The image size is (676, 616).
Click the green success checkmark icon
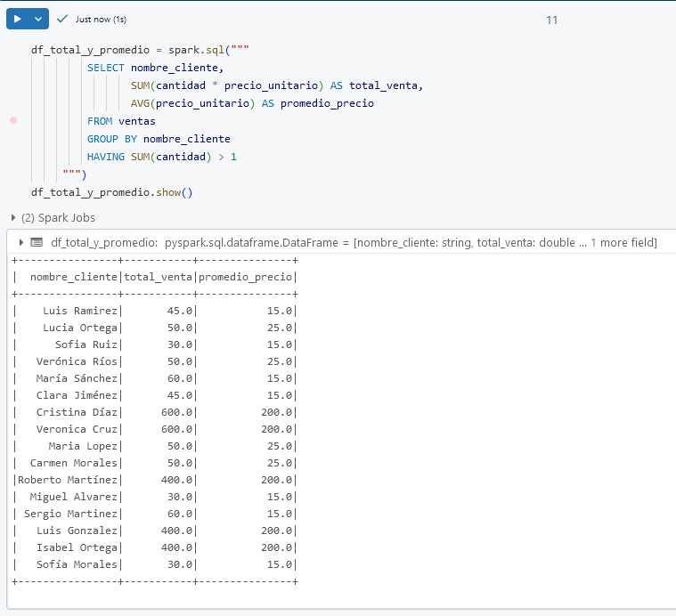point(62,19)
